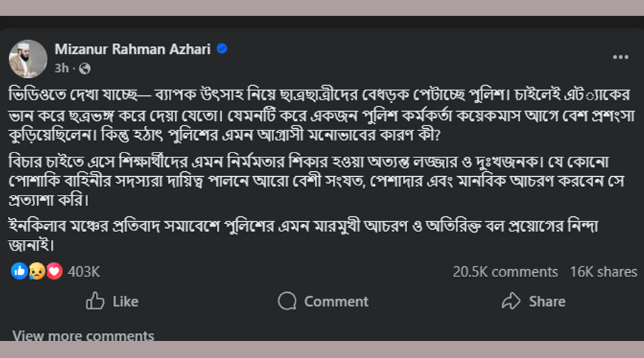Toggle Like on this post
This screenshot has width=644, height=358.
pos(112,301)
